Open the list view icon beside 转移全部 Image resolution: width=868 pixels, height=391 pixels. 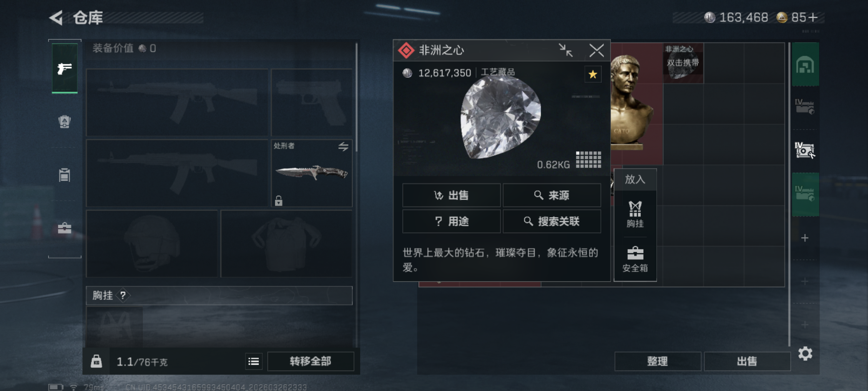coord(253,362)
